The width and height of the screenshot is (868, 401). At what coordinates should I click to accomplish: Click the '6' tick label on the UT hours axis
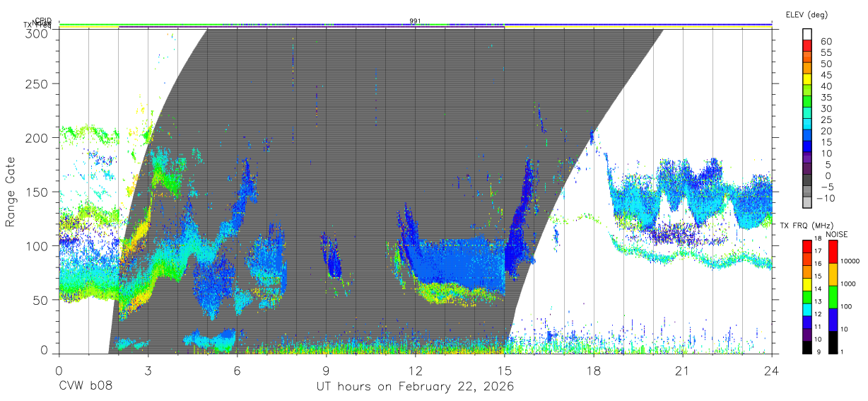click(x=237, y=370)
